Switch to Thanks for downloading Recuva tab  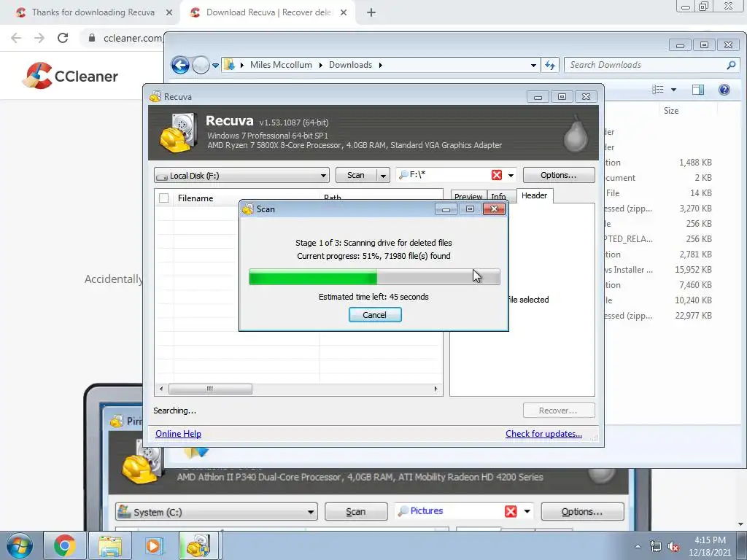click(93, 12)
